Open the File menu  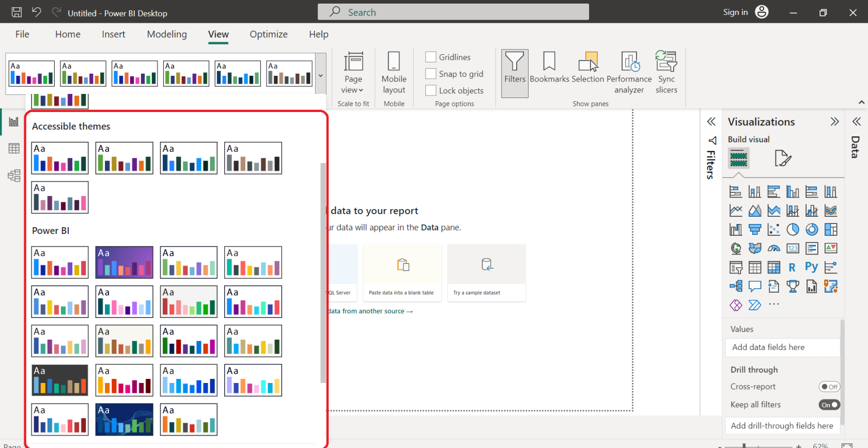[x=22, y=34]
